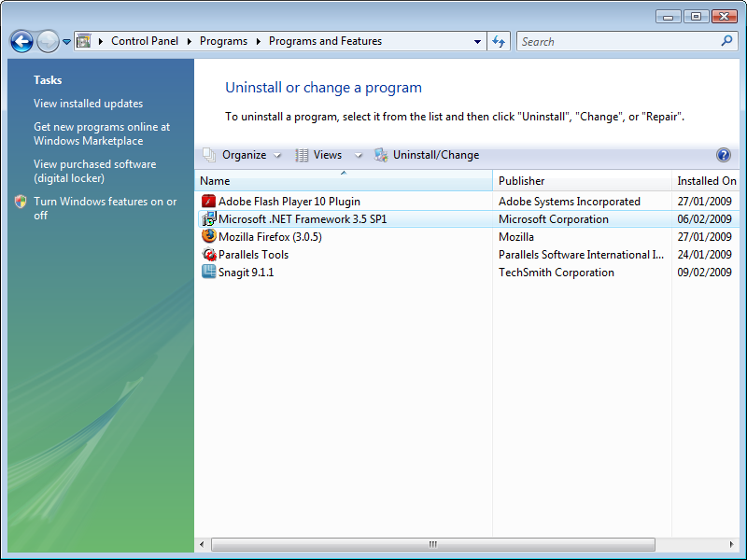The width and height of the screenshot is (747, 560).
Task: Click the Uninstall/Change icon
Action: [381, 155]
